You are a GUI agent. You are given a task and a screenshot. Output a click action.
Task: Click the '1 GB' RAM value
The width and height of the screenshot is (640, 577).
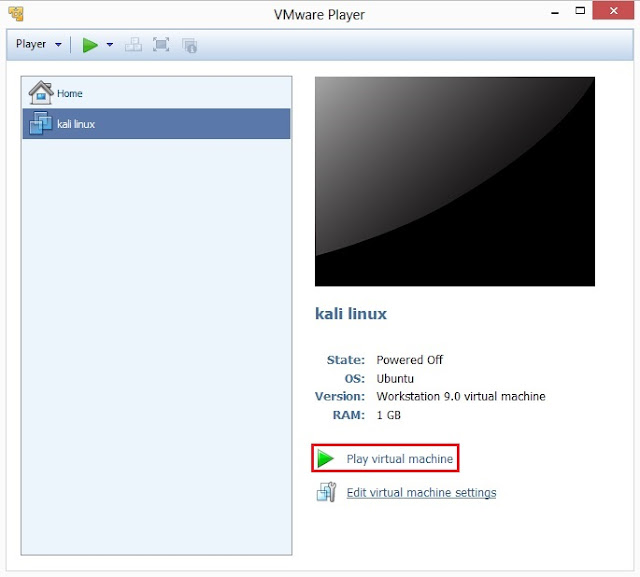[x=388, y=415]
